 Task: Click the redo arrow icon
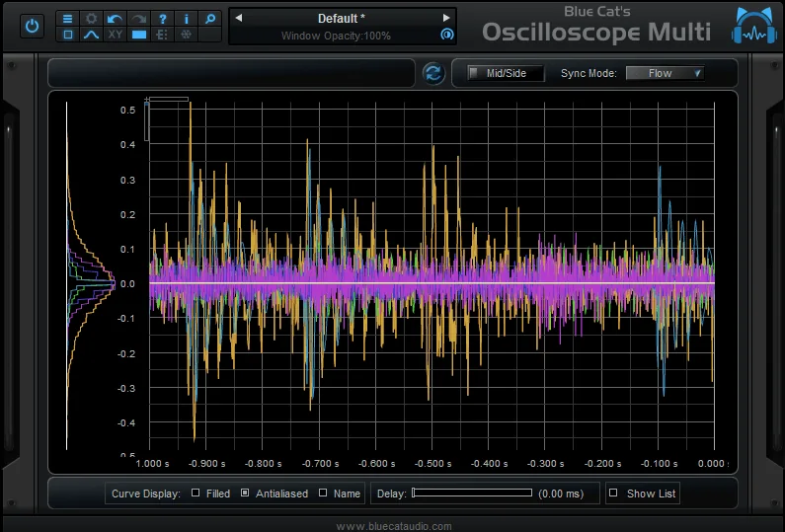click(x=138, y=19)
